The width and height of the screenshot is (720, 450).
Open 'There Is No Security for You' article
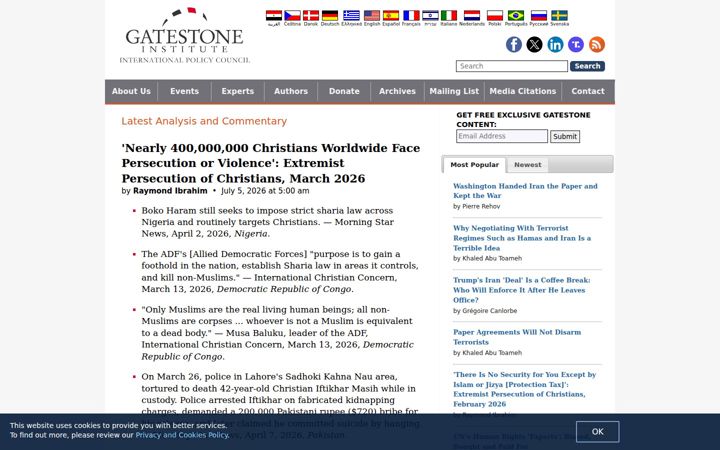(x=524, y=389)
